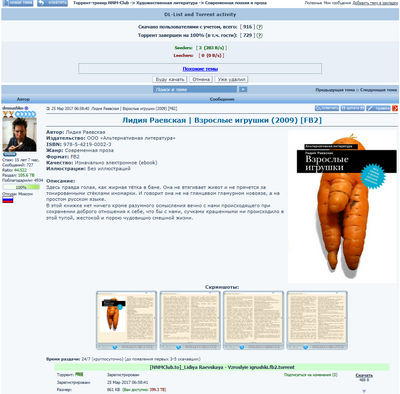Viewport: 400px width, 394px height.
Task: Open second screenshot thumbnail
Action: [x=190, y=320]
